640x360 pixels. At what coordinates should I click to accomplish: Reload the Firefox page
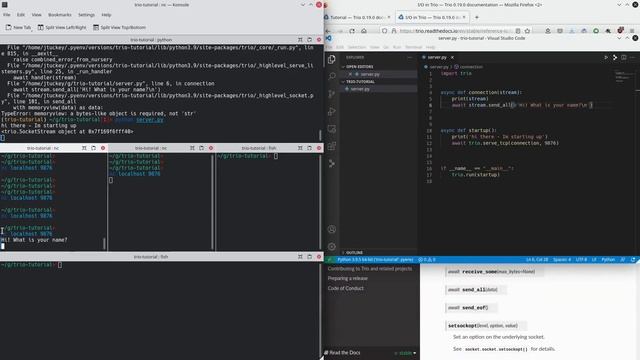[352, 31]
